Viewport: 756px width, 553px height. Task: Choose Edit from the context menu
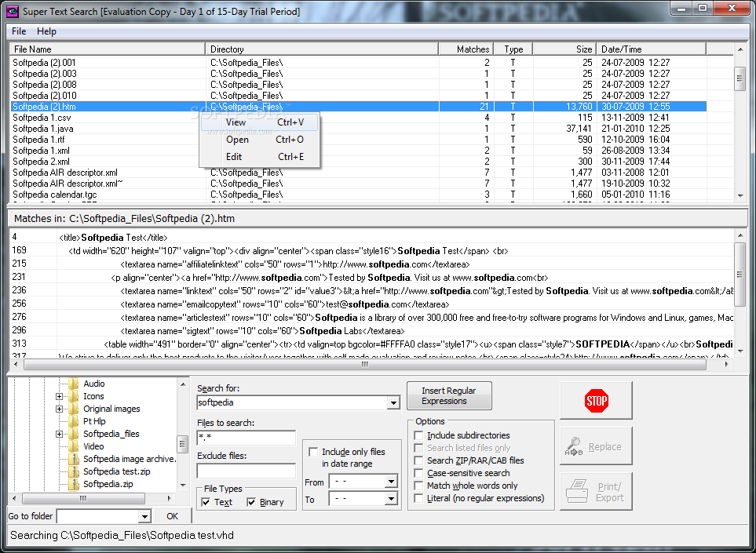tap(259, 157)
